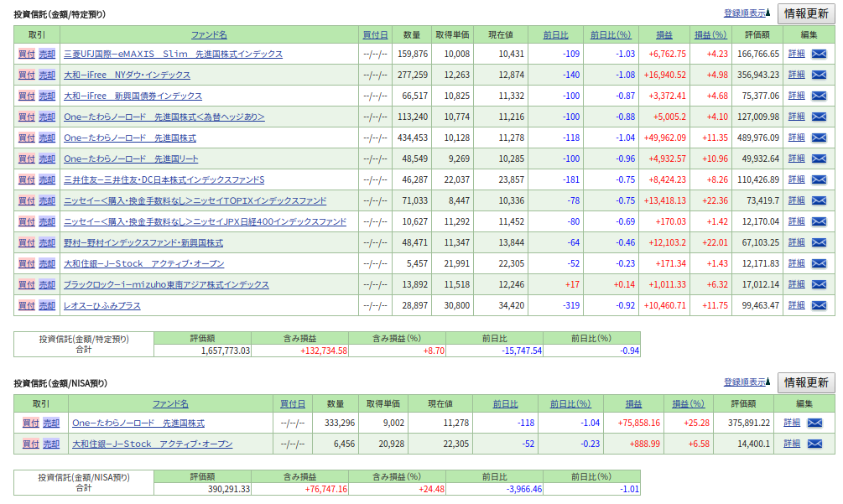Click the envelope icon for Oneーたわらノーロード 先進国リート
The width and height of the screenshot is (843, 504).
(x=819, y=158)
